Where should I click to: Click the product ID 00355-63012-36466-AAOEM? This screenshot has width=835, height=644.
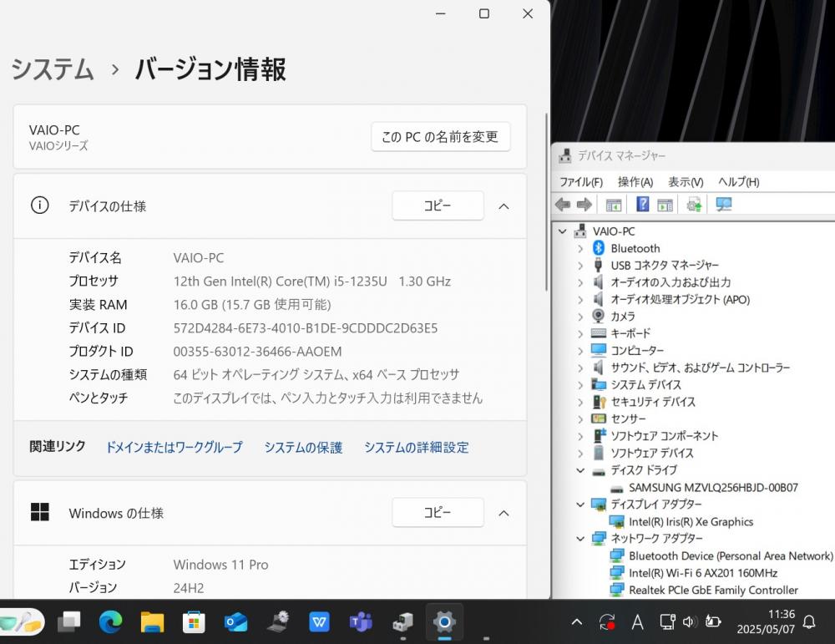point(257,352)
